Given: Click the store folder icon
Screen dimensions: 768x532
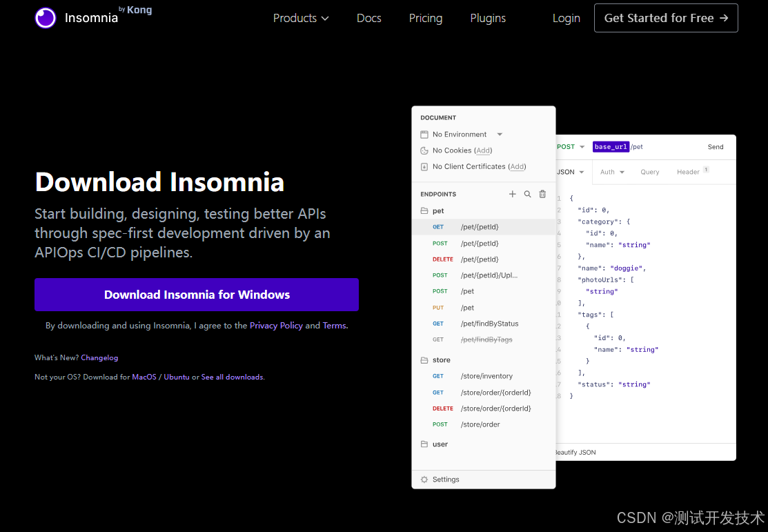Looking at the screenshot, I should coord(424,360).
